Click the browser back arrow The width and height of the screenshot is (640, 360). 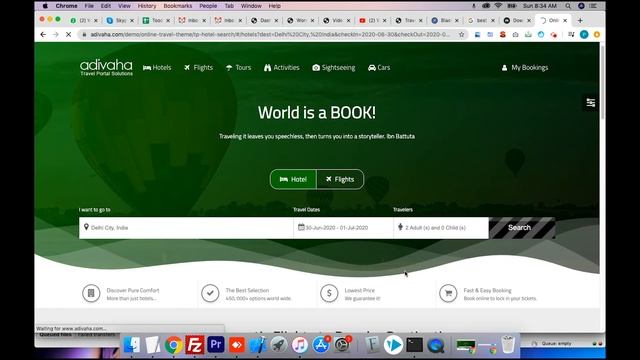pos(43,35)
